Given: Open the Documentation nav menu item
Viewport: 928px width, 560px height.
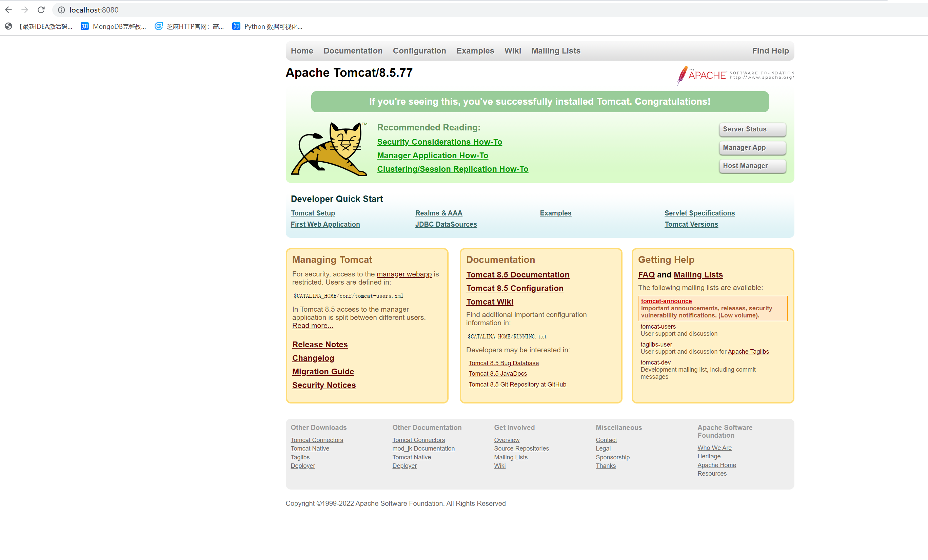Looking at the screenshot, I should (x=353, y=51).
